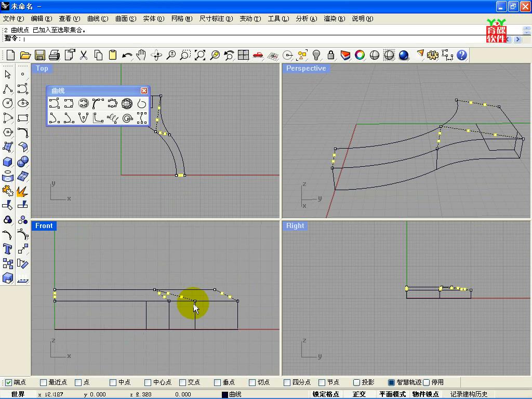Image resolution: width=532 pixels, height=399 pixels.
Task: Toggle 物件锁点 in status bar
Action: [x=425, y=394]
